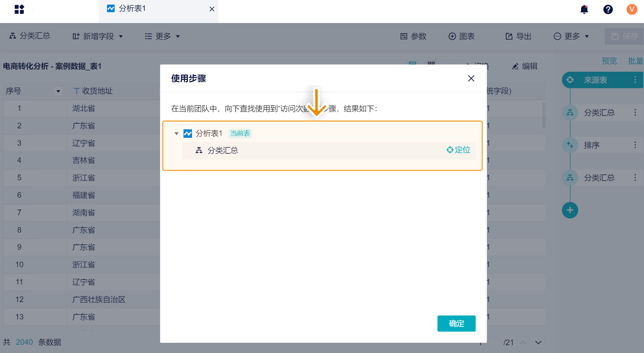This screenshot has width=644, height=353.
Task: Click the 2040 record count
Action: (24, 342)
